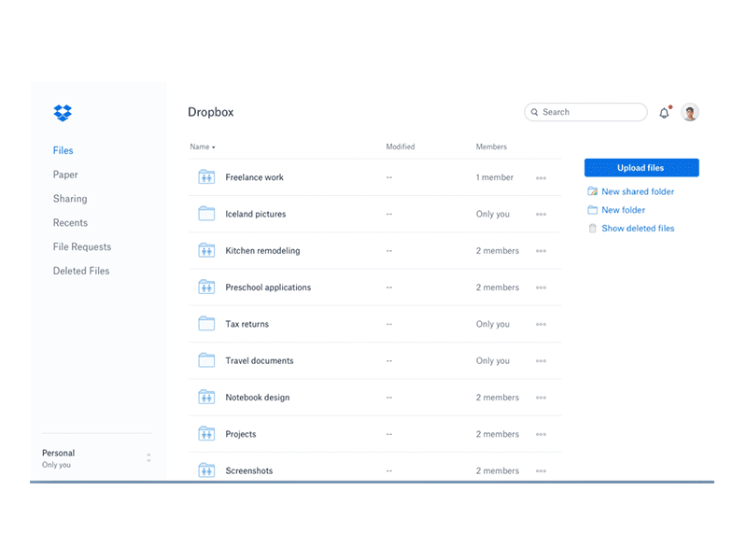Open the account avatar menu

(689, 112)
